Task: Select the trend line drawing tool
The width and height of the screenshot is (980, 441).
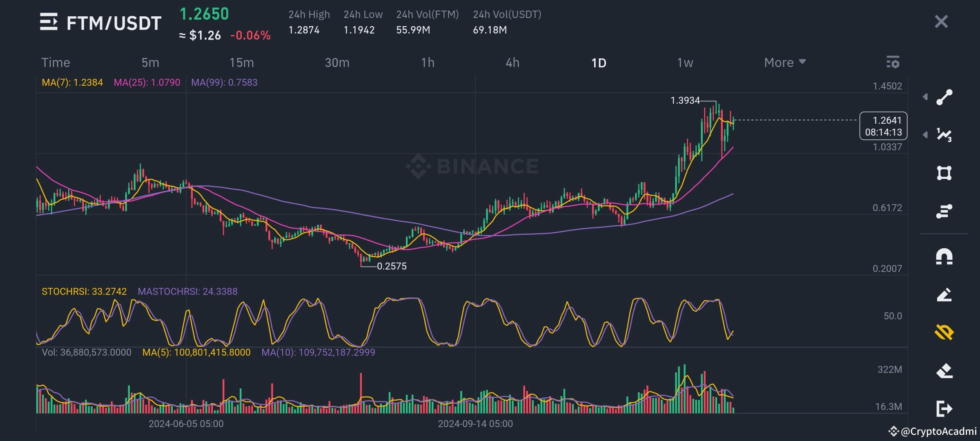Action: (x=944, y=97)
